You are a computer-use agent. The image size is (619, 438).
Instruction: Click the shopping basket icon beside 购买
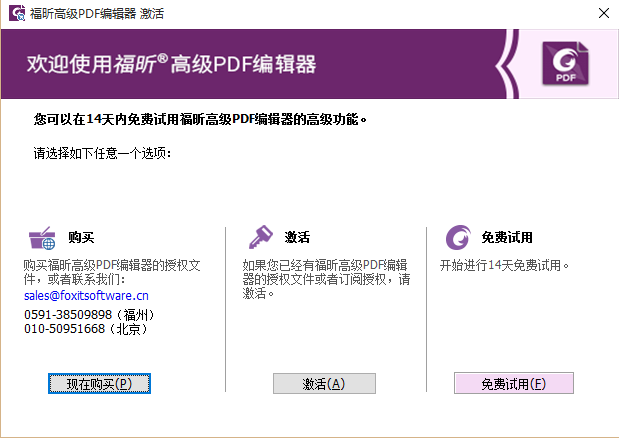coord(43,238)
